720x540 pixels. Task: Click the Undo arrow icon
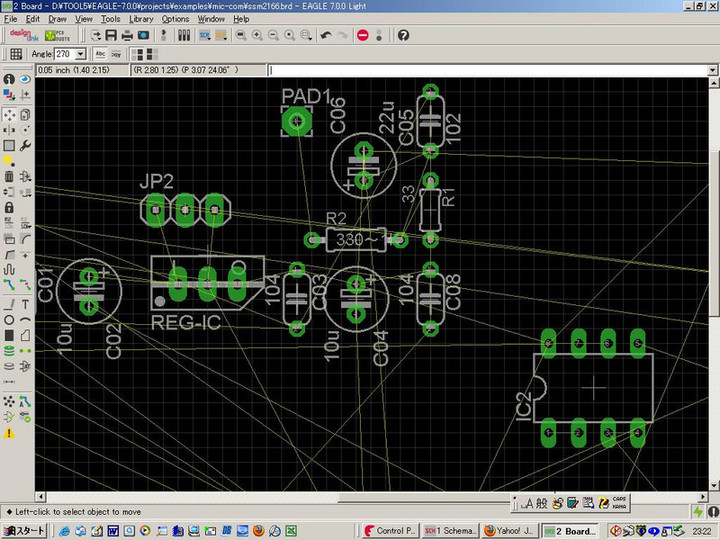coord(326,35)
